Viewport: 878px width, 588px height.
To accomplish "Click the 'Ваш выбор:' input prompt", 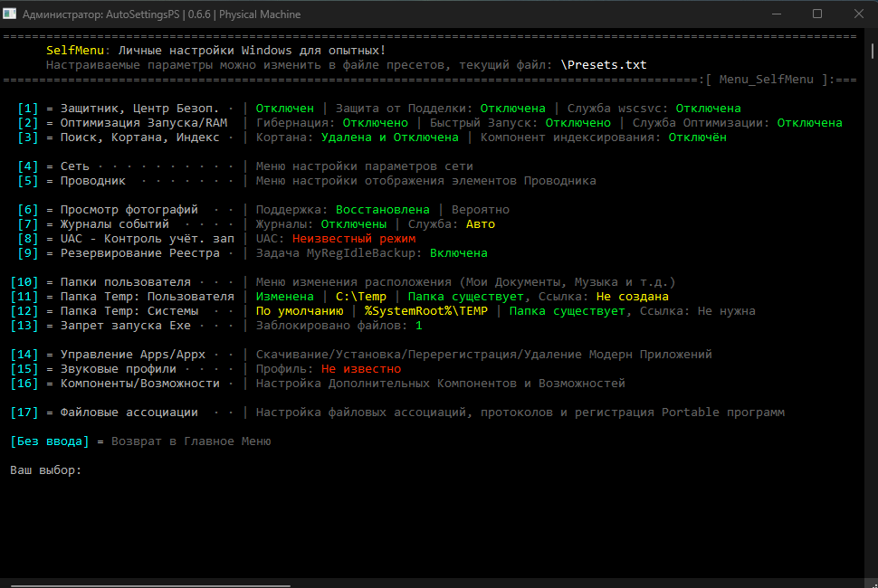I will (x=45, y=470).
